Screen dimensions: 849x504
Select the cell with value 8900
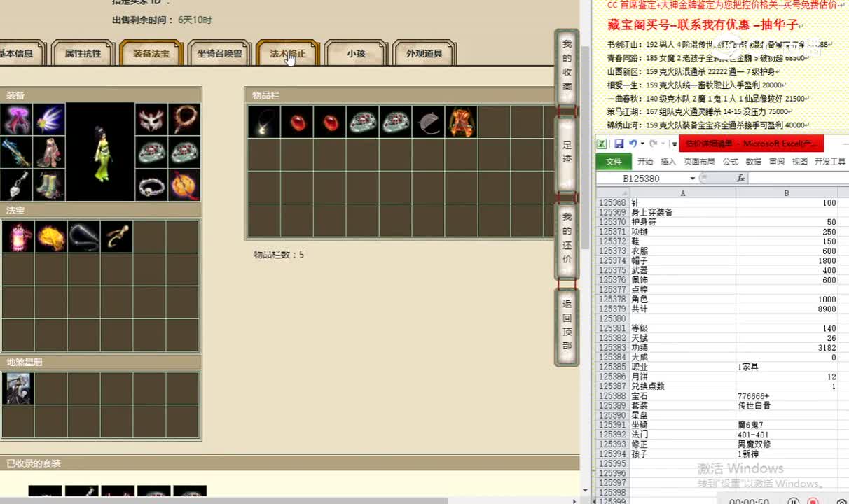787,309
